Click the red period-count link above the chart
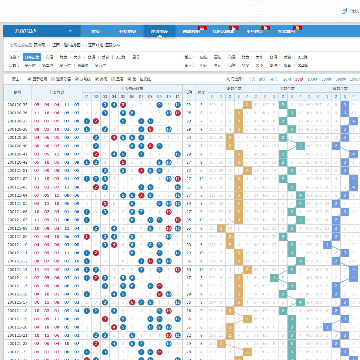Image resolution: width=360 pixels, height=360 pixels. (x=299, y=79)
